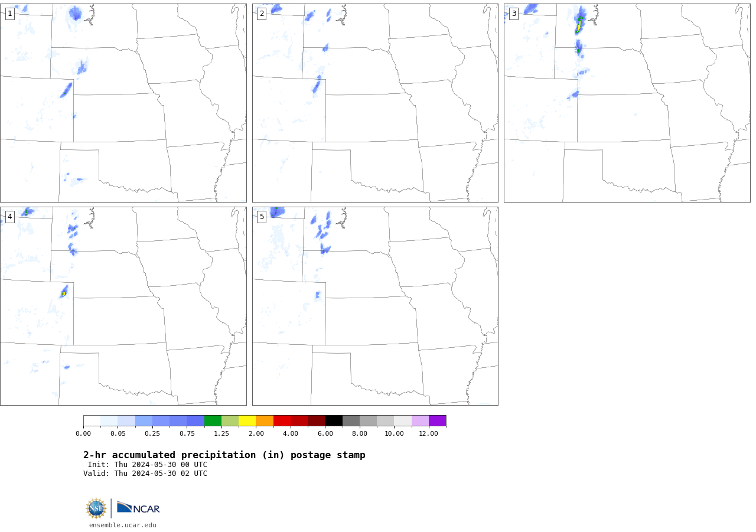
Task: Click the purple 12.00 inch legend swatch
Action: pyautogui.click(x=438, y=421)
